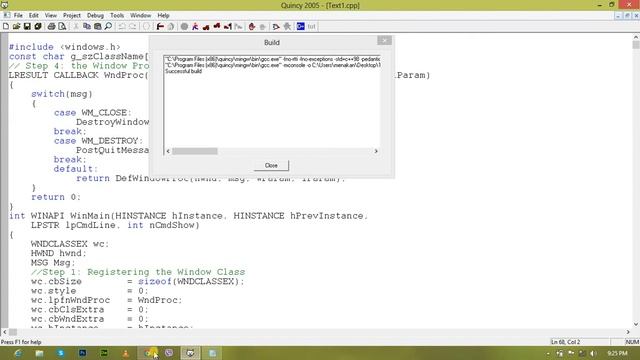Click "//Step 1: Registering the Window Class" comment
Image resolution: width=640 pixels, height=360 pixels.
[x=138, y=272]
